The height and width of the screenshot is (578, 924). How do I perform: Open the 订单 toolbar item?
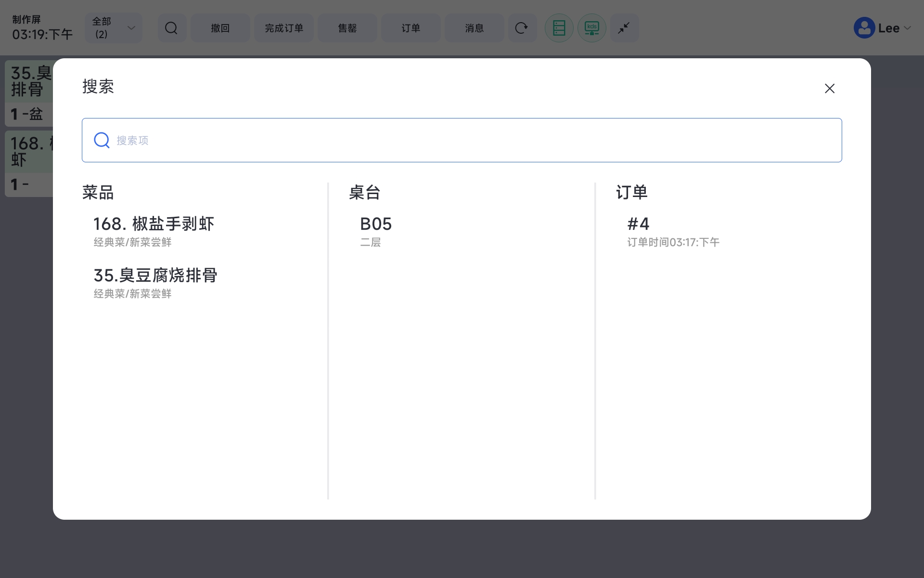411,28
